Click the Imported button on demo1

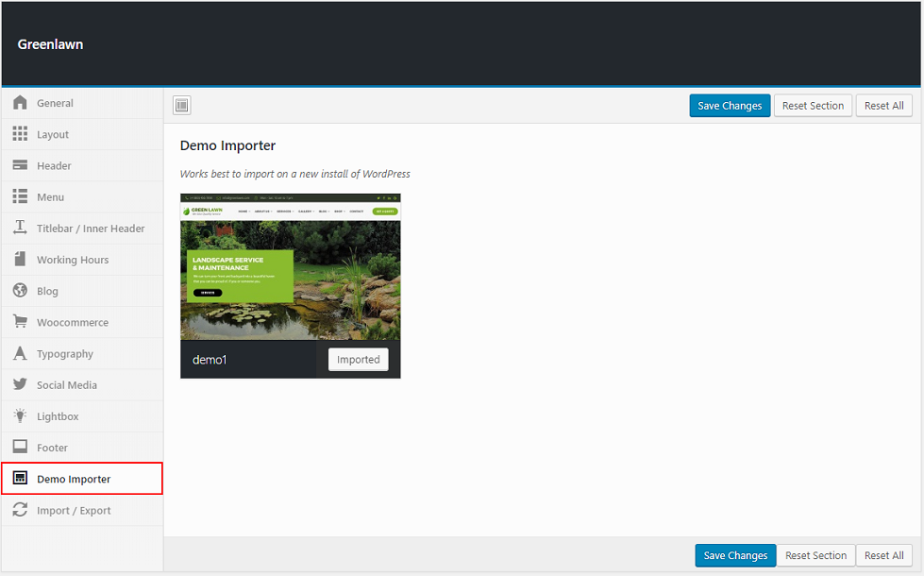pos(358,360)
